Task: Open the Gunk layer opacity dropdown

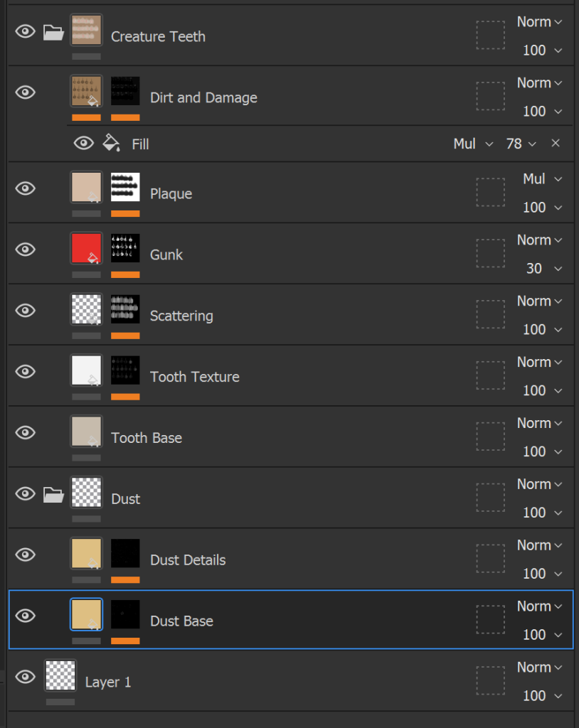Action: (544, 269)
